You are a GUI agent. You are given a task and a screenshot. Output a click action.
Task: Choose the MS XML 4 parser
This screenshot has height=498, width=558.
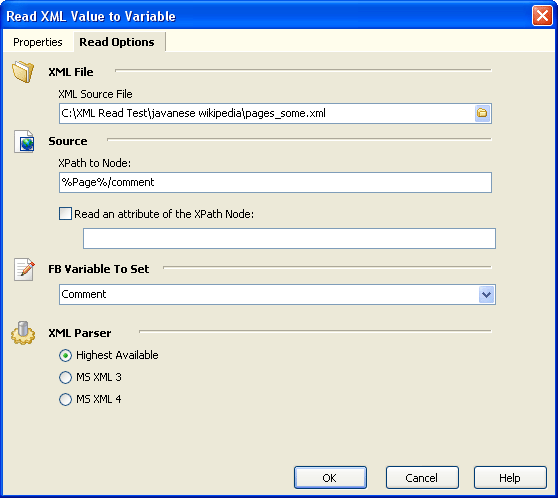click(65, 399)
